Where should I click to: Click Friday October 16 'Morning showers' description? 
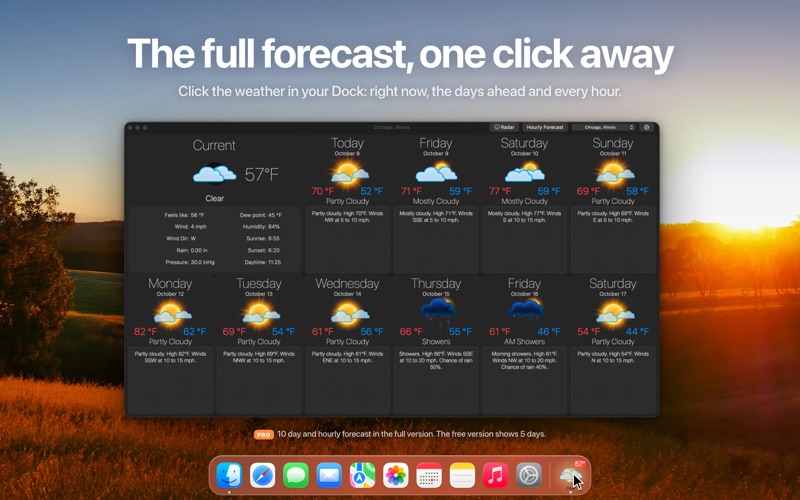point(524,360)
